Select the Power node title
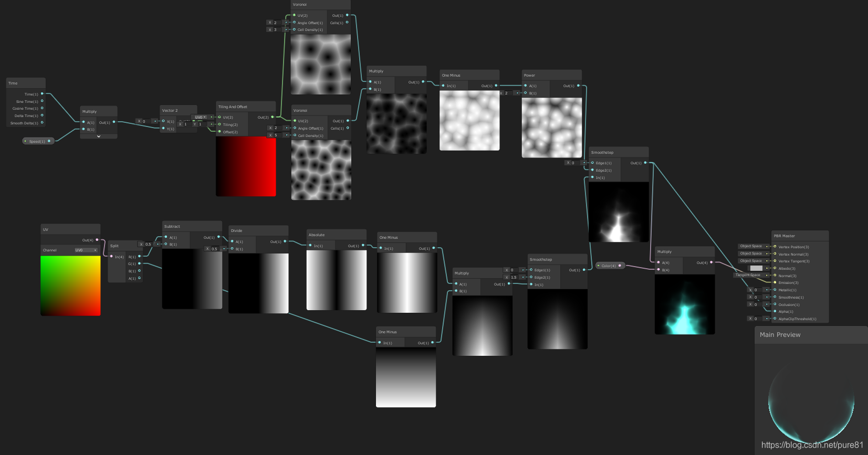This screenshot has width=868, height=455. (x=529, y=75)
